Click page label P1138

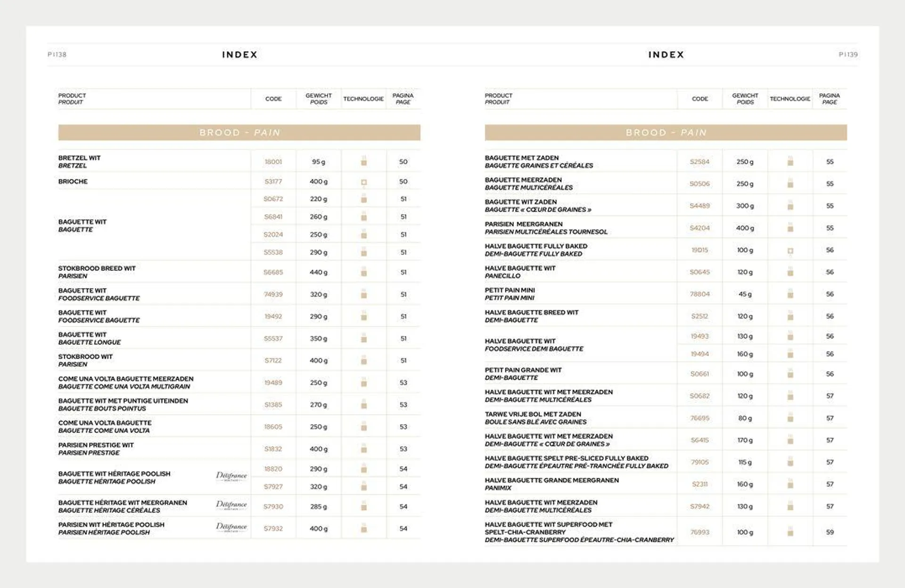click(x=57, y=55)
